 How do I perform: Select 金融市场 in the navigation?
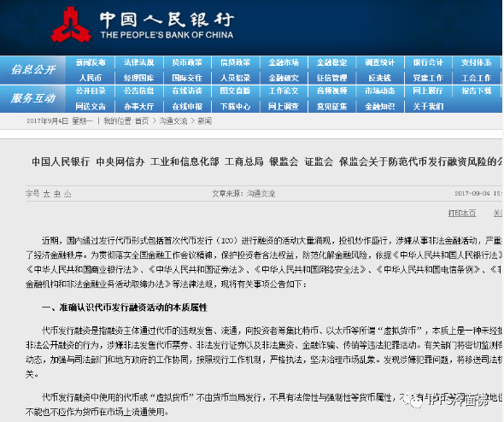284,62
